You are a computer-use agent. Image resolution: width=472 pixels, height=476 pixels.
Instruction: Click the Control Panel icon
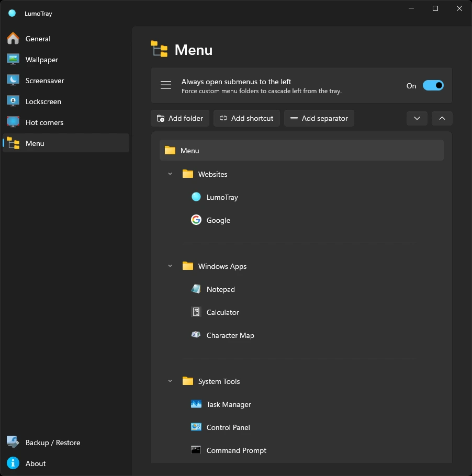coord(196,427)
